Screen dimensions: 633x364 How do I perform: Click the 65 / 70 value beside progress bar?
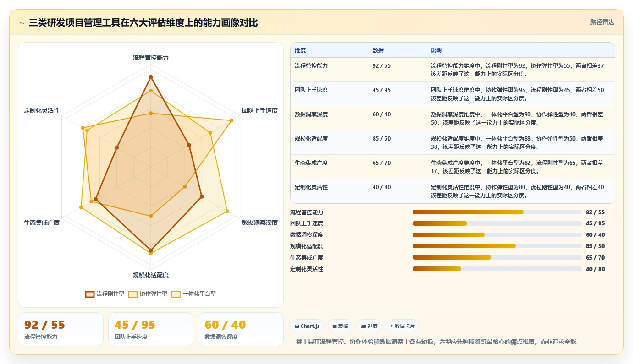(x=595, y=257)
